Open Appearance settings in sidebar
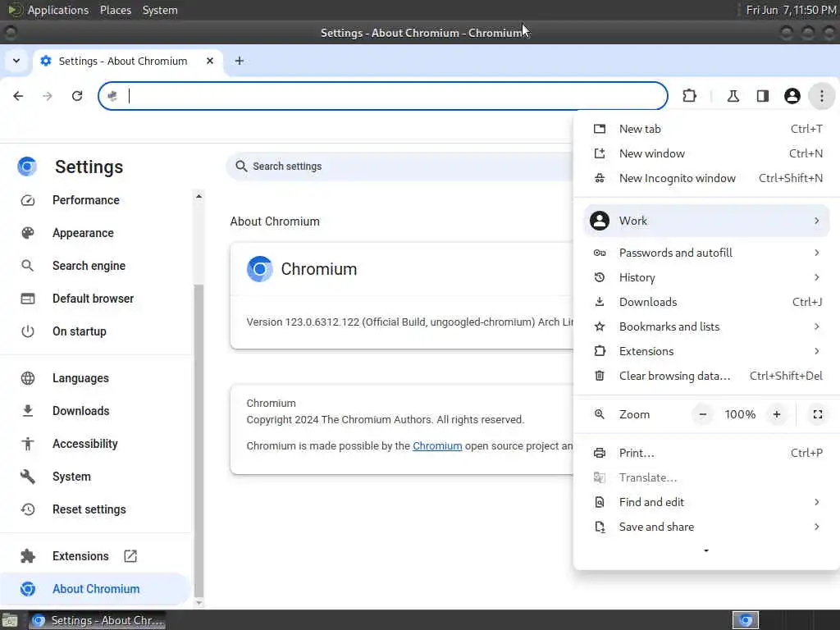Image resolution: width=840 pixels, height=630 pixels. [83, 232]
